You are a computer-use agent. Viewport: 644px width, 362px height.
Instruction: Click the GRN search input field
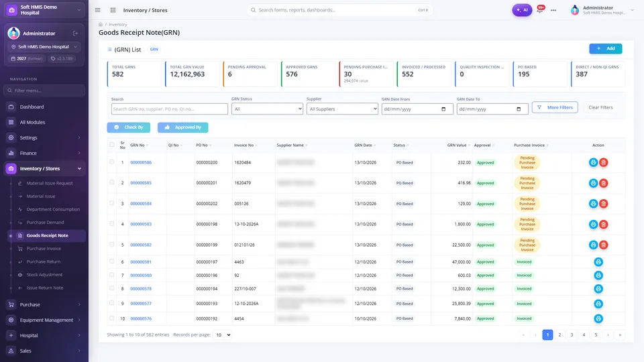pos(169,109)
